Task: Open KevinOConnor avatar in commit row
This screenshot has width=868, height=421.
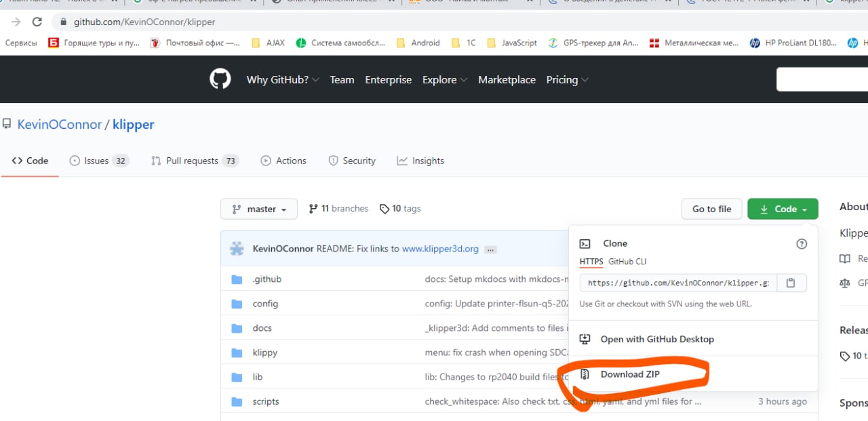Action: point(237,249)
